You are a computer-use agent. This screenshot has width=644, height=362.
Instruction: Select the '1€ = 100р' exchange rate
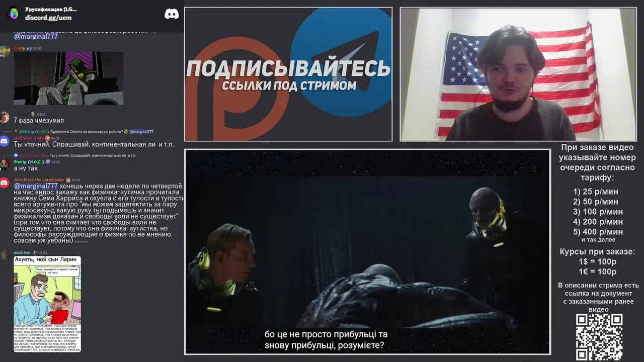point(597,271)
